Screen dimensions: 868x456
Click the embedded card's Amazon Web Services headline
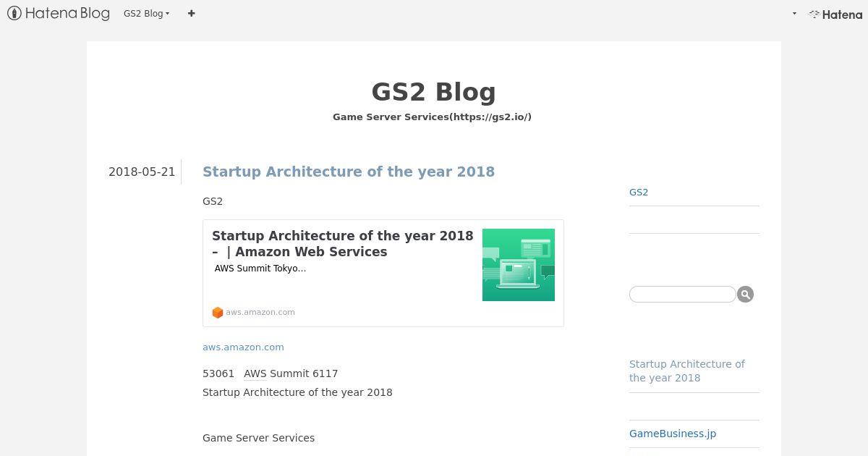coord(342,244)
